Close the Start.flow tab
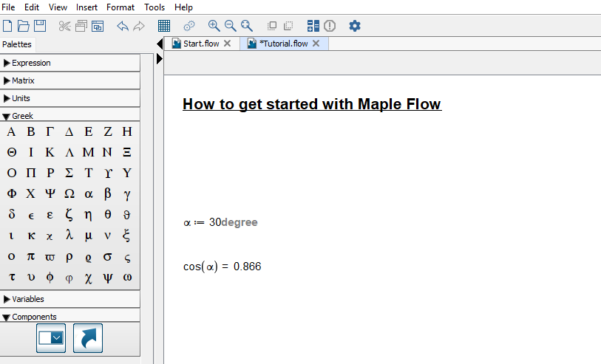 (227, 44)
